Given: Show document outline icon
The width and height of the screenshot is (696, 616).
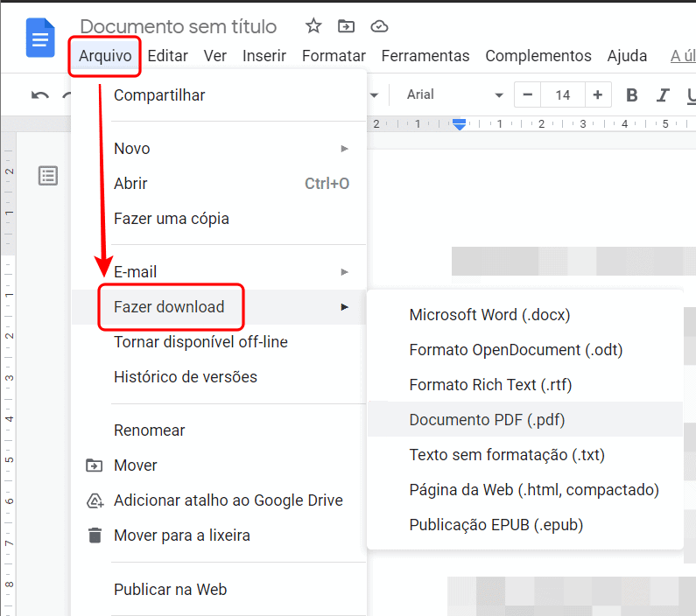Looking at the screenshot, I should (48, 176).
